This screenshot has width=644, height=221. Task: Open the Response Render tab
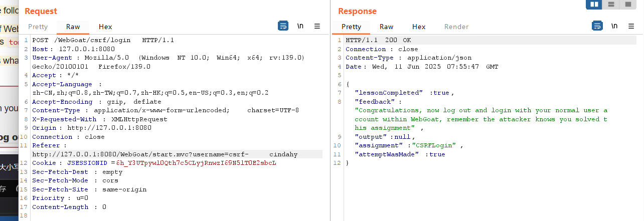[456, 27]
